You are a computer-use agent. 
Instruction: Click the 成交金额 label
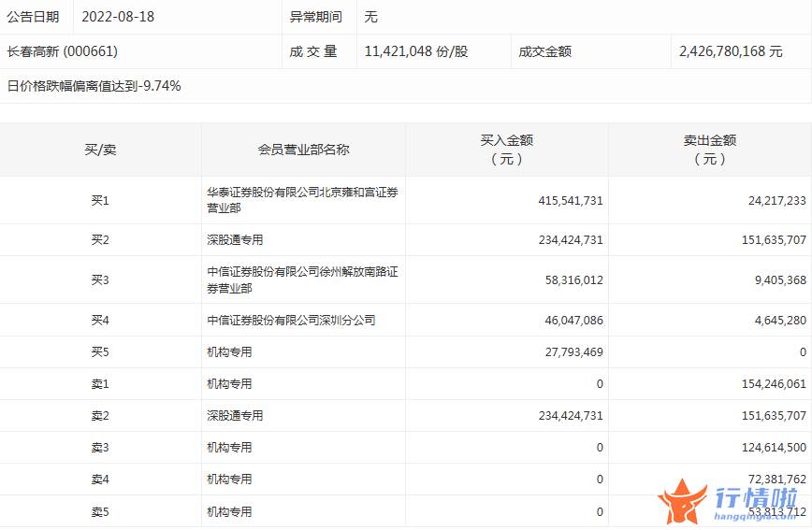(544, 51)
